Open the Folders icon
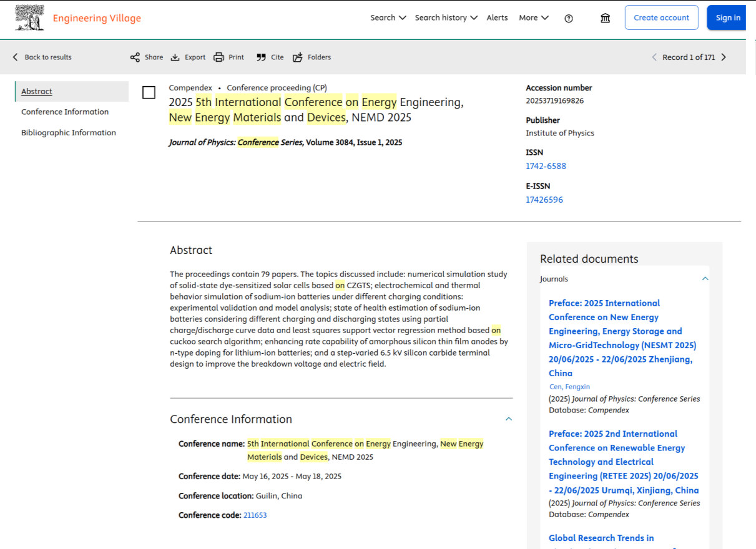756x549 pixels. [298, 57]
